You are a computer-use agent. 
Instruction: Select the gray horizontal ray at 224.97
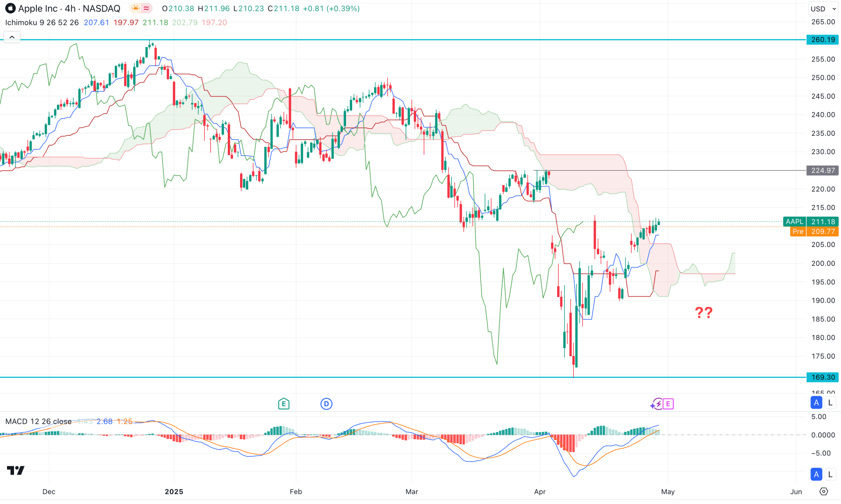pyautogui.click(x=670, y=170)
